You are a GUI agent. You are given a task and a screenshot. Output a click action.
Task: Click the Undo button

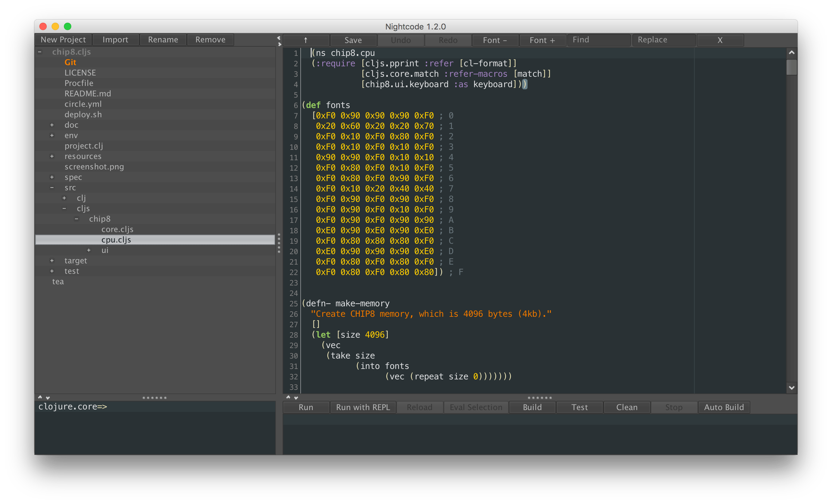click(x=401, y=40)
